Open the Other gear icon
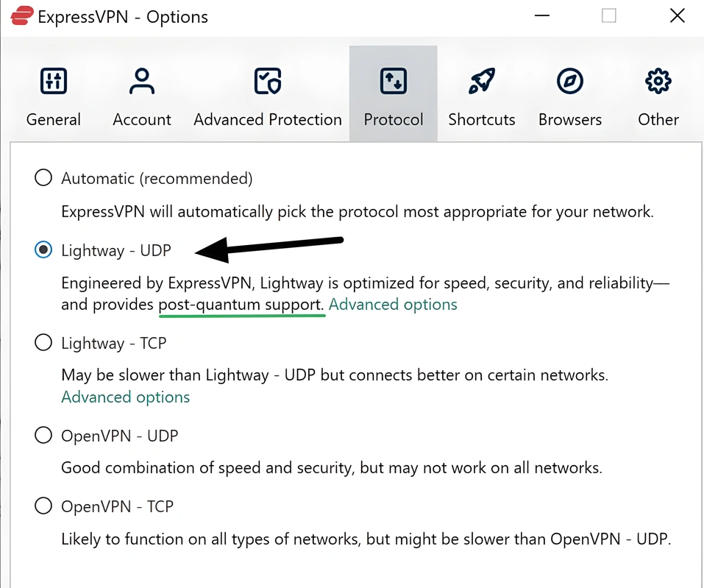The width and height of the screenshot is (704, 588). click(658, 81)
